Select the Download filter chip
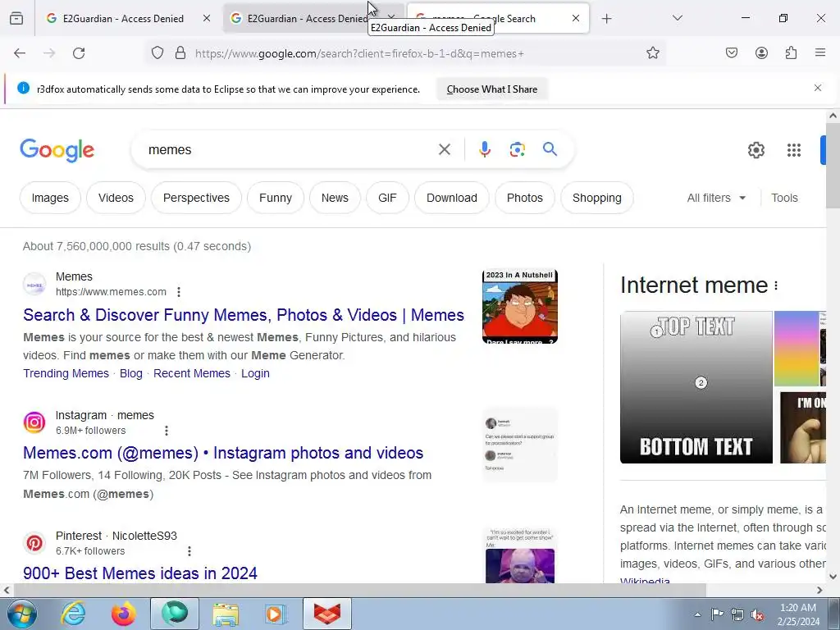840x630 pixels. tap(452, 198)
